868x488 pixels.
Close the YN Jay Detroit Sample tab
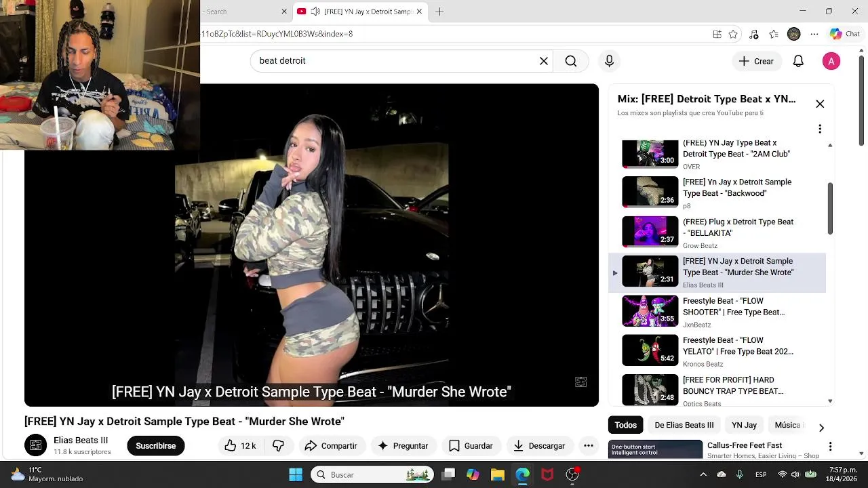(x=419, y=12)
